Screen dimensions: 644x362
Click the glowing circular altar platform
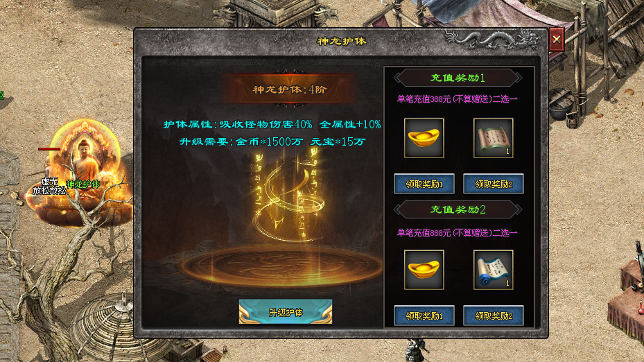click(279, 267)
